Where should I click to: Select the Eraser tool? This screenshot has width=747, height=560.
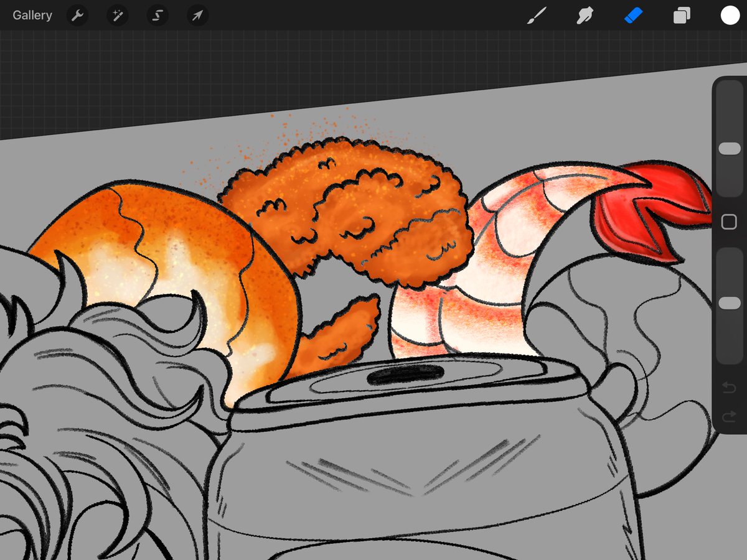(x=632, y=16)
